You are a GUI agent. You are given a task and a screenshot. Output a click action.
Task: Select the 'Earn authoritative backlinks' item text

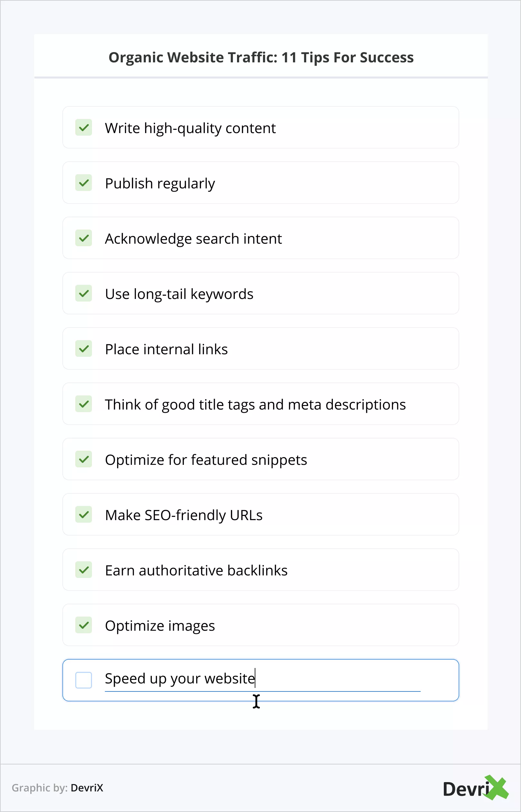pyautogui.click(x=196, y=570)
